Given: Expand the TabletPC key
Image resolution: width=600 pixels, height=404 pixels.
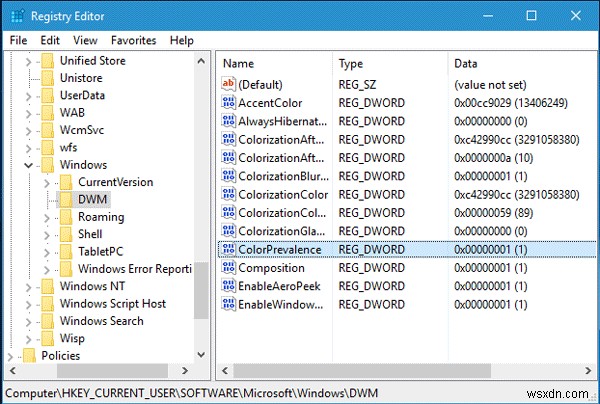Looking at the screenshot, I should (x=47, y=252).
